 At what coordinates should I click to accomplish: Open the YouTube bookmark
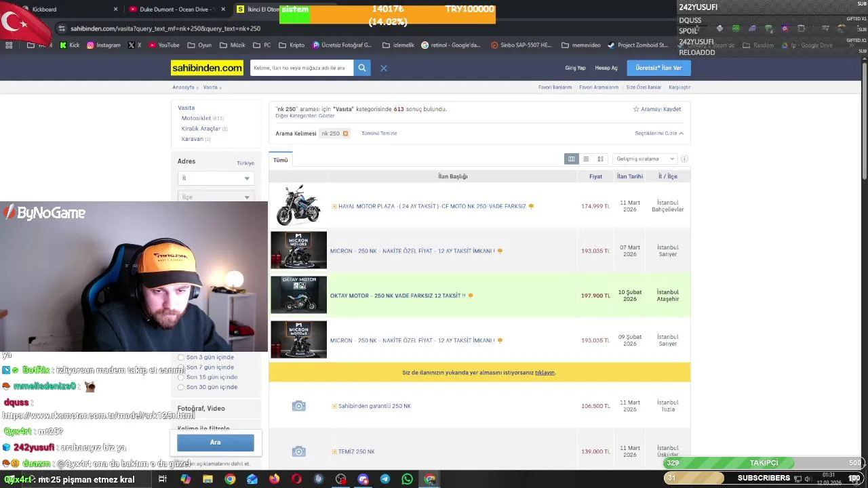click(x=164, y=45)
